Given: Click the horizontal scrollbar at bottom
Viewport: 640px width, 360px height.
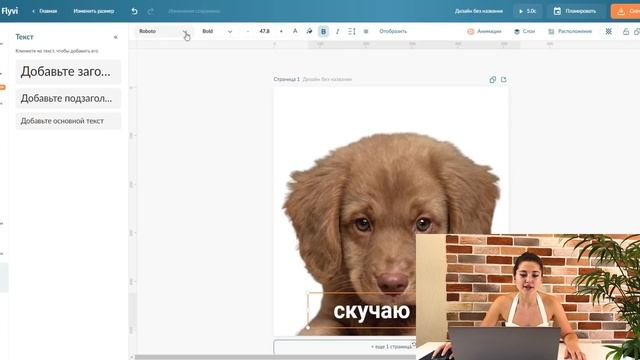Looking at the screenshot, I should 276,357.
